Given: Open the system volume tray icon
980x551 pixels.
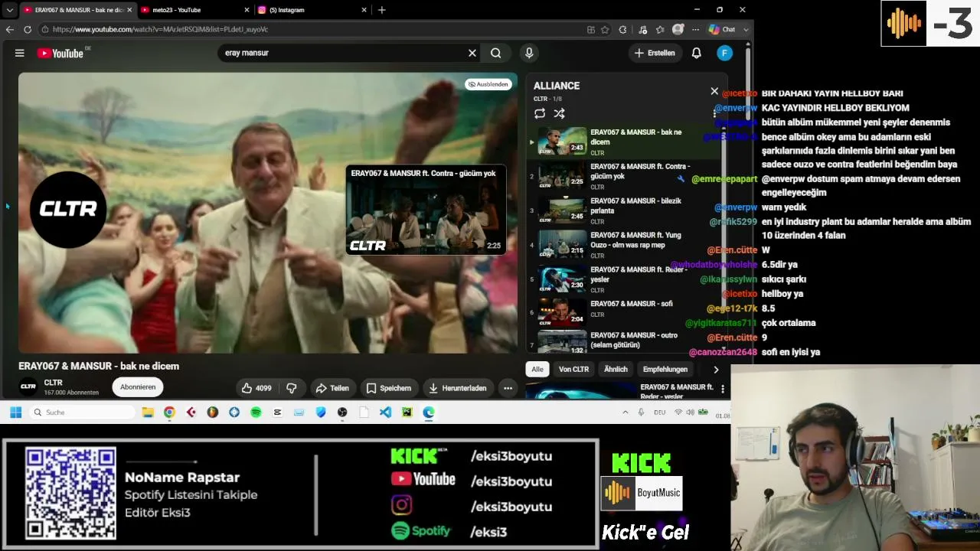Looking at the screenshot, I should point(690,412).
